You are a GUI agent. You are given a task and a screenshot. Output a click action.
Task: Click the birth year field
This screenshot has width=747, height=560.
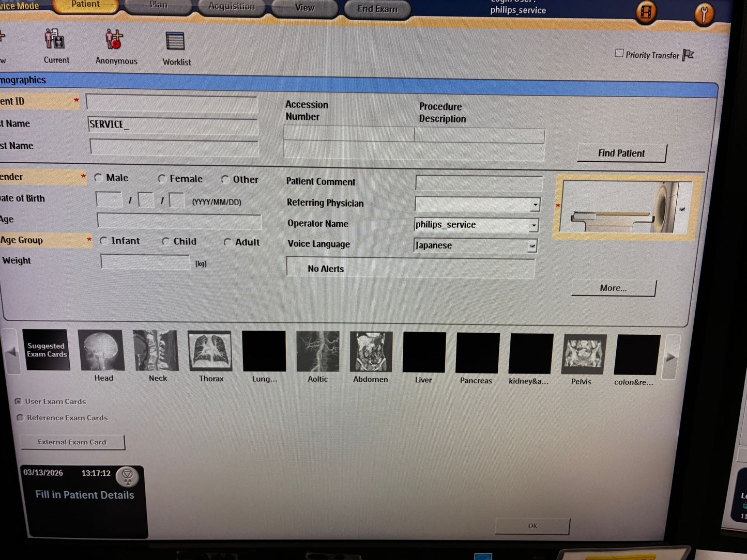109,199
